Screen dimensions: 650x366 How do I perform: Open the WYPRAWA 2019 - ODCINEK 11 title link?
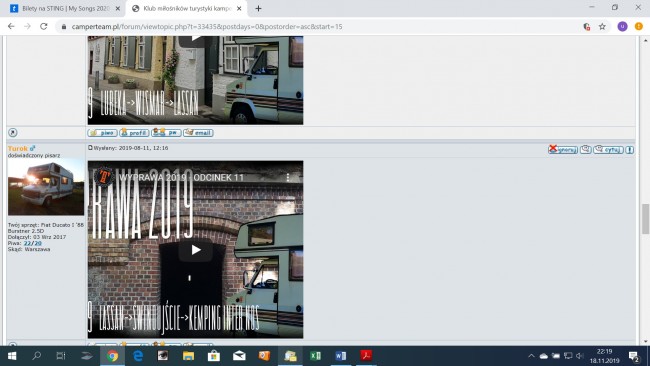(181, 177)
